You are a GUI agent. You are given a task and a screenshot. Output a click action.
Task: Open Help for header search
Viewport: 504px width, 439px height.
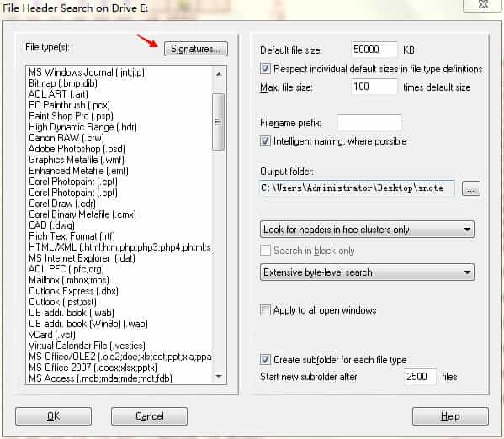click(450, 416)
